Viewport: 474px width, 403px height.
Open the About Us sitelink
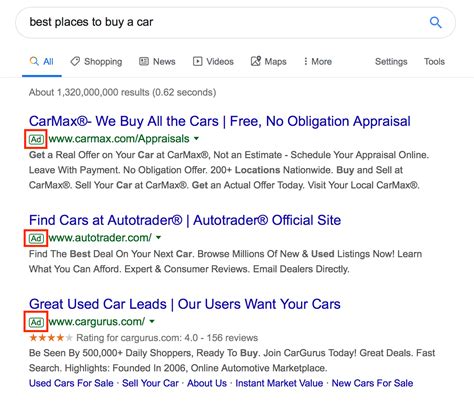tap(207, 383)
